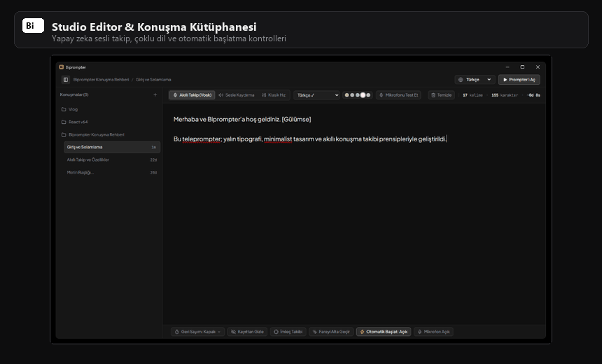Pick the selected white color swatch
The image size is (602, 364).
[363, 95]
